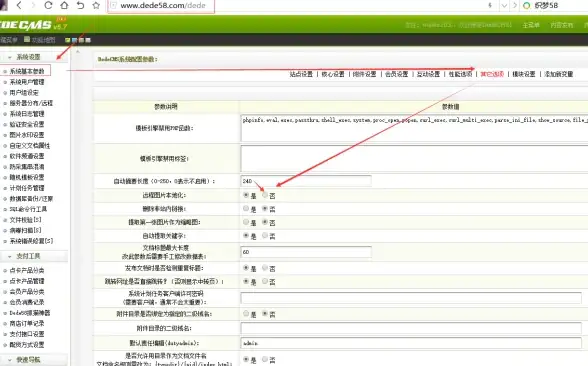Reload the page with refresh icon
Screen dimensions: 588x366
[x=48, y=6]
